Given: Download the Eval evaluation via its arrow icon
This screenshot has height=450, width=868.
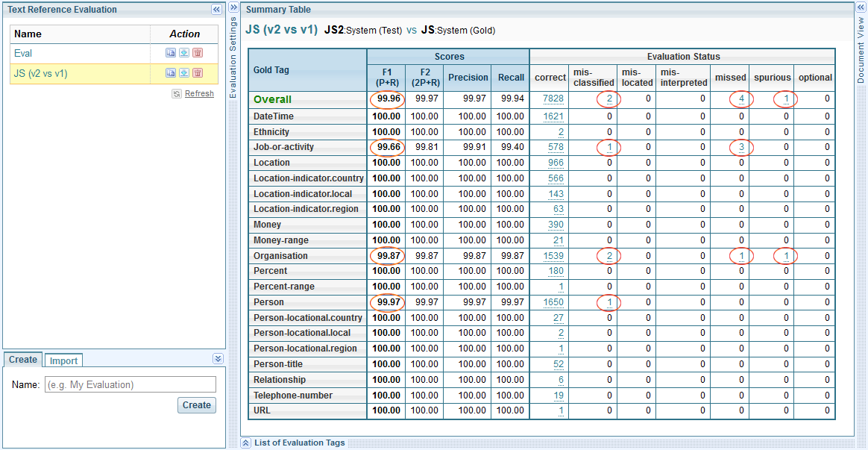Looking at the screenshot, I should 183,53.
